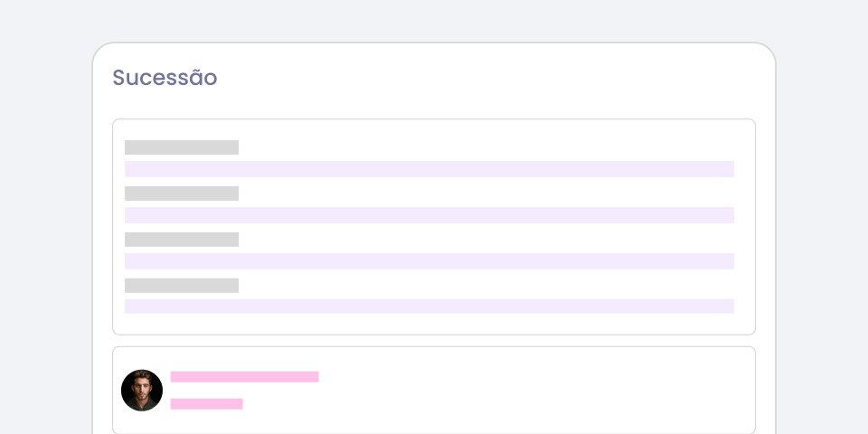The height and width of the screenshot is (434, 868).
Task: Click blank space right of fourth gray label
Action: pos(488,286)
